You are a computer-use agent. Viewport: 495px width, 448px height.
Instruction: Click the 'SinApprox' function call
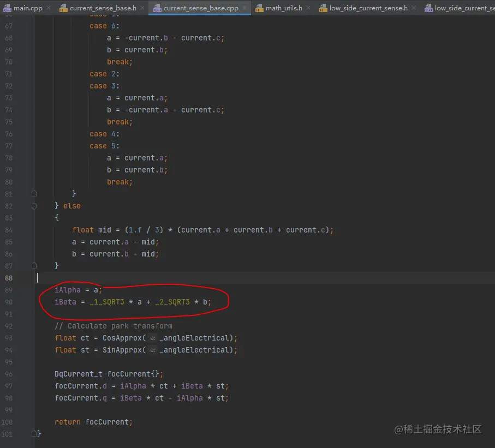pos(122,350)
